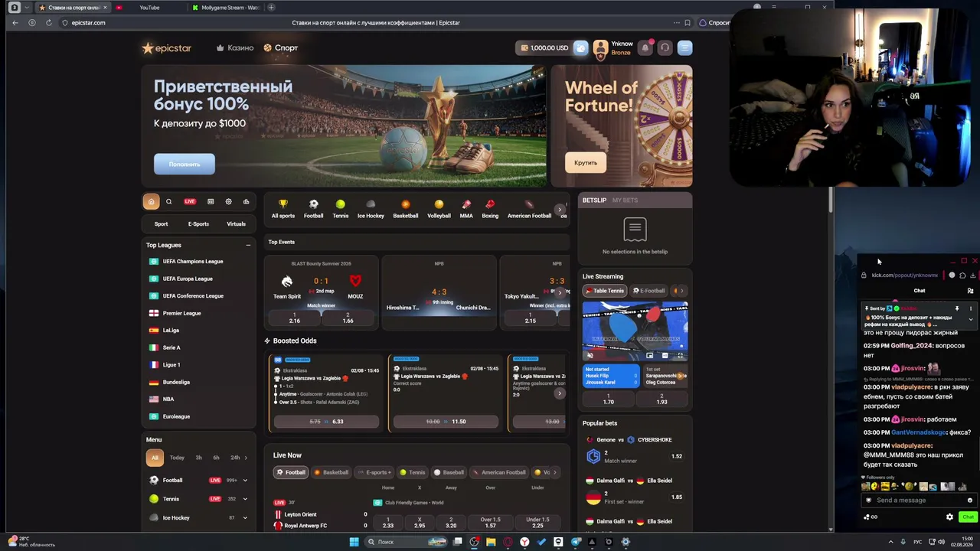The height and width of the screenshot is (551, 980).
Task: Click the Windows Start button
Action: pos(354,542)
